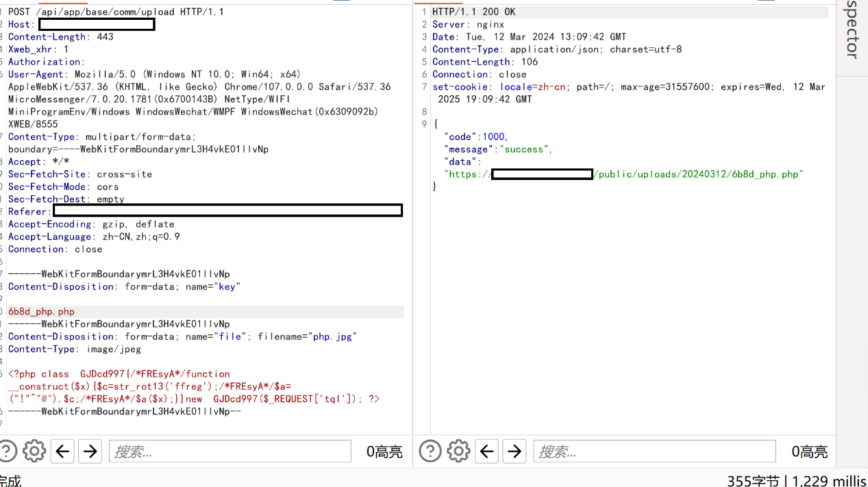The width and height of the screenshot is (868, 487).
Task: Click the filename="php.jpg" Content-Disposition line
Action: [x=183, y=336]
